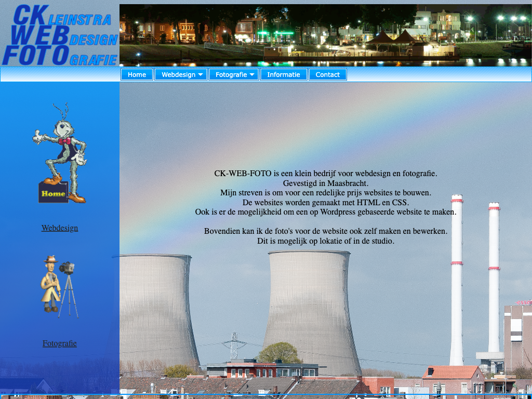
Task: Click the cartoon photographer in trench coat
Action: [50, 284]
